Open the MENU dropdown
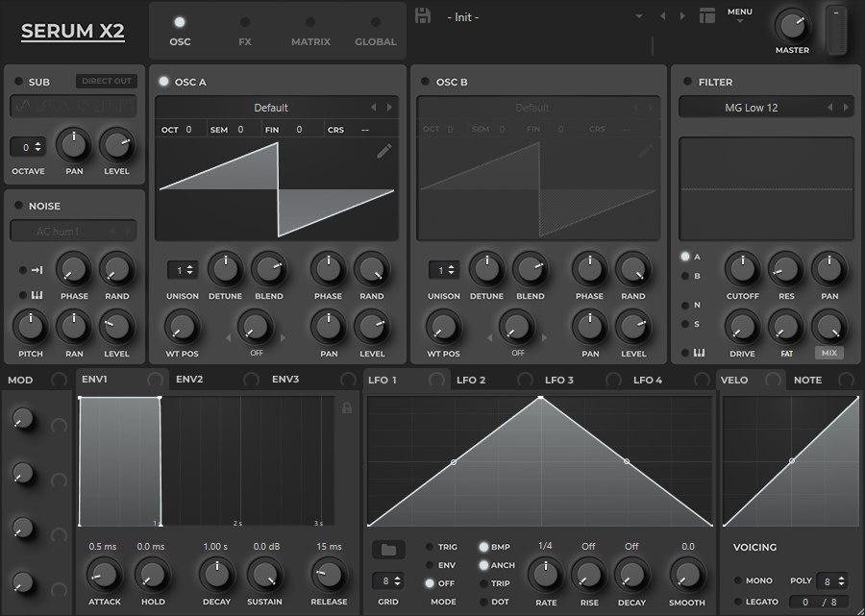The image size is (865, 616). point(740,14)
